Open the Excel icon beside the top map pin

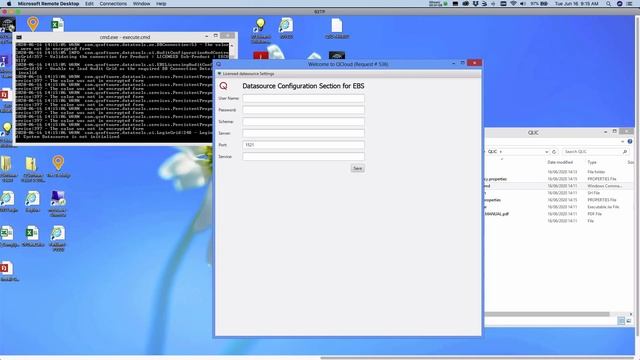(58, 24)
